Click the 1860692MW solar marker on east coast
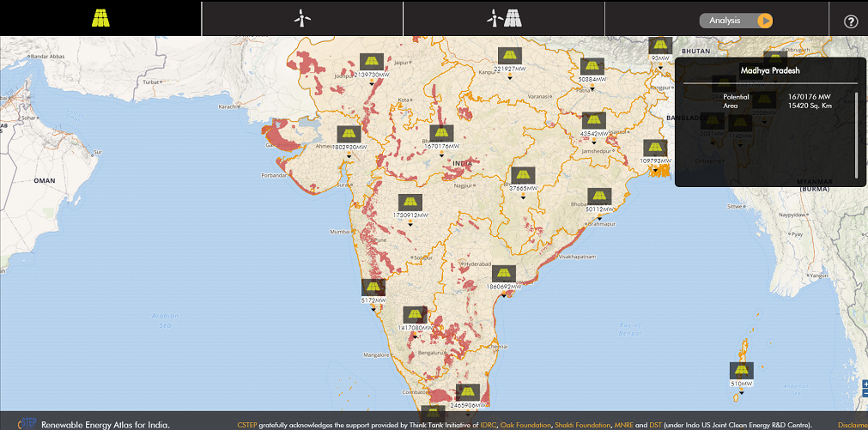The width and height of the screenshot is (868, 430). [501, 275]
